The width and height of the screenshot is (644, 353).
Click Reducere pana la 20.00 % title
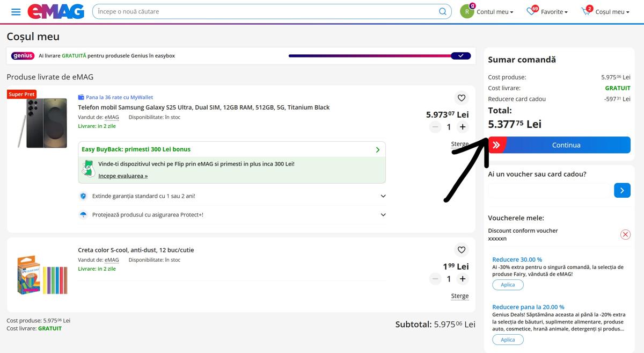[528, 307]
